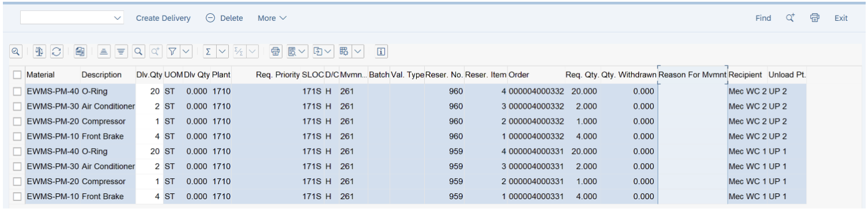Check the O-Ring row with reservation 960
868x209 pixels.
point(17,91)
